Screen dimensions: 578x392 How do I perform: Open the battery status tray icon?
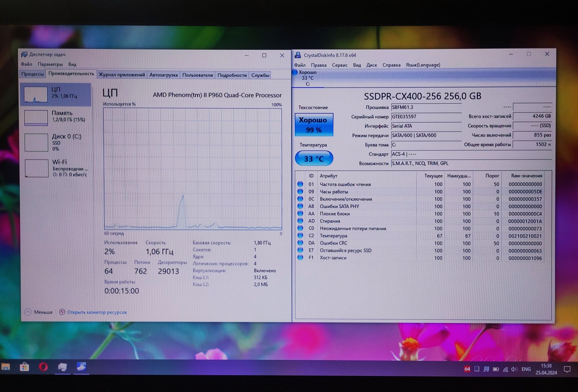[496, 369]
